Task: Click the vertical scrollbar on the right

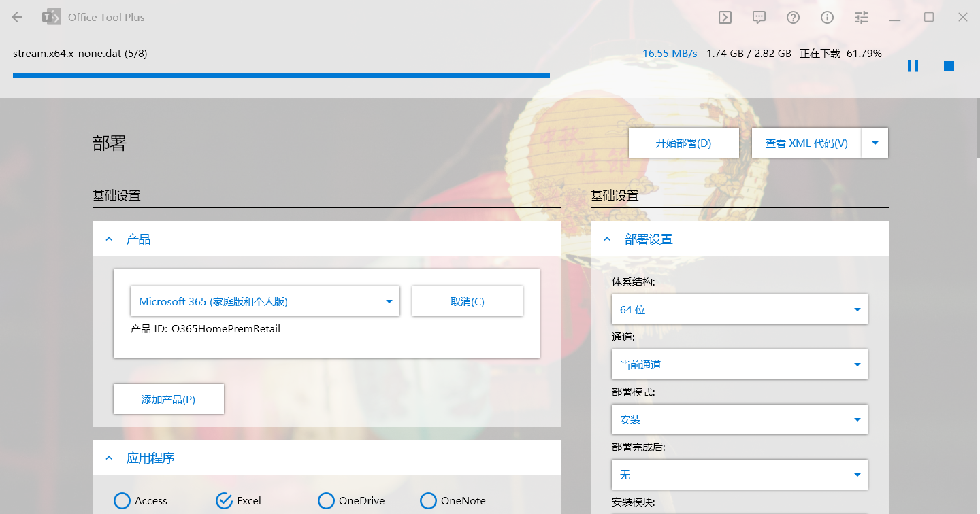Action: click(x=977, y=128)
